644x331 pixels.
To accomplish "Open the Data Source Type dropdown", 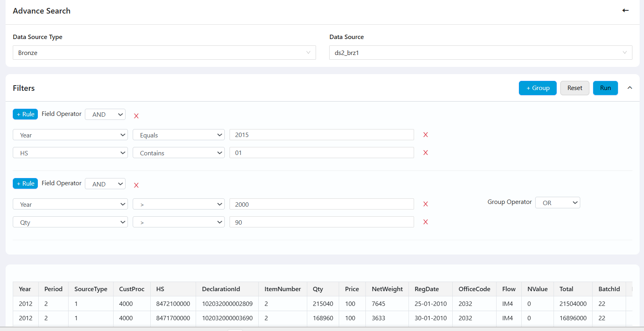I will click(x=164, y=53).
